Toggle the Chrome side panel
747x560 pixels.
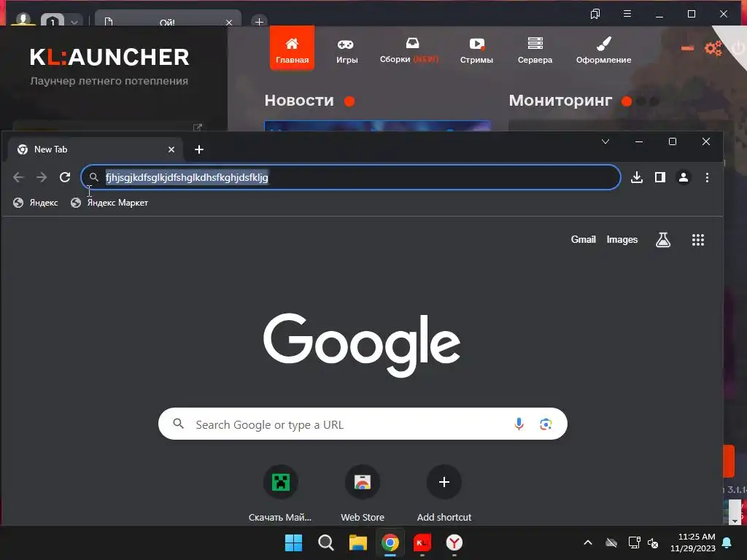coord(659,178)
